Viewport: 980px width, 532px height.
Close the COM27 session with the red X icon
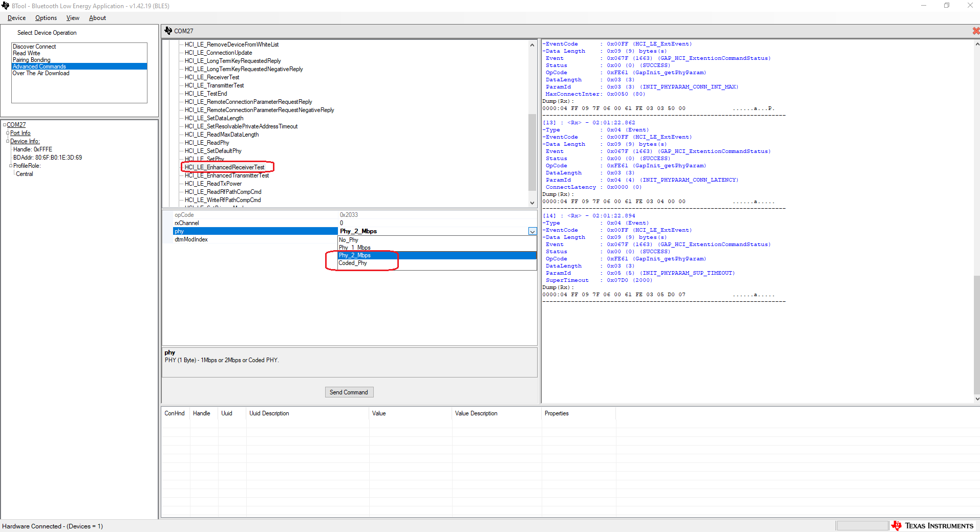click(975, 31)
